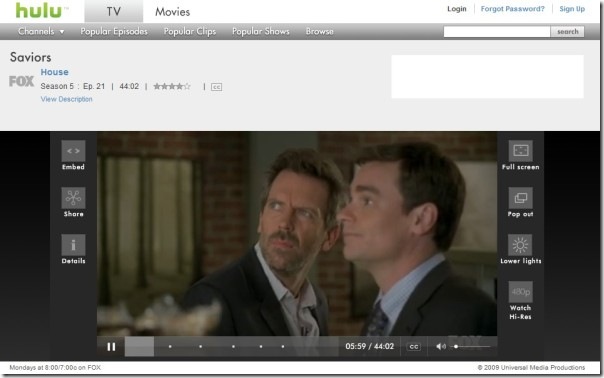This screenshot has width=604, height=378.
Task: Open the Details info icon
Action: (73, 245)
